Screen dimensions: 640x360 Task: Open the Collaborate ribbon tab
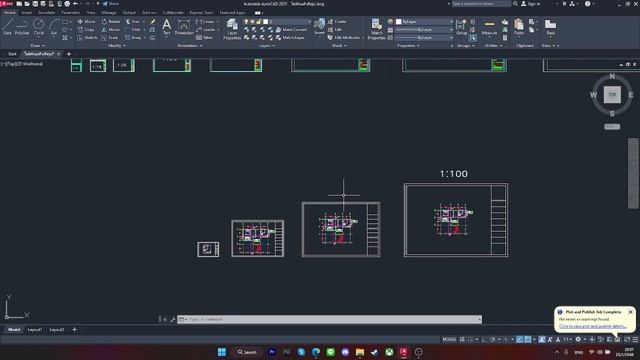[x=173, y=13]
